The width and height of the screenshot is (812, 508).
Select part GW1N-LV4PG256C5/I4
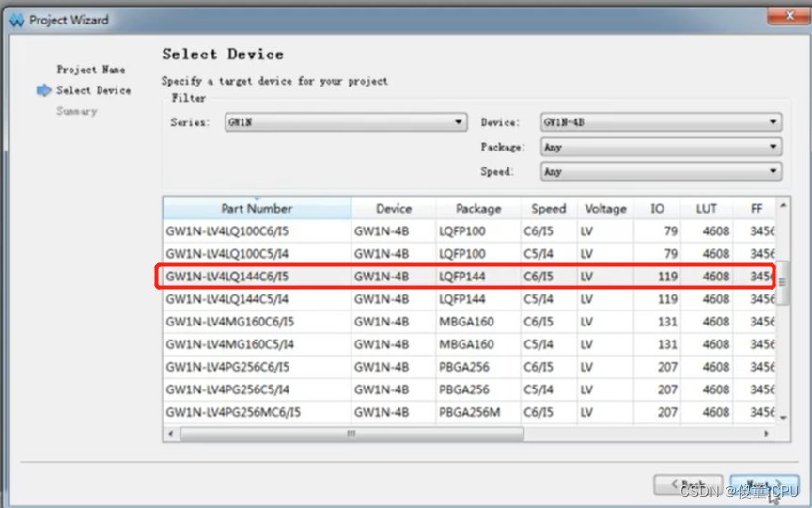(469, 389)
